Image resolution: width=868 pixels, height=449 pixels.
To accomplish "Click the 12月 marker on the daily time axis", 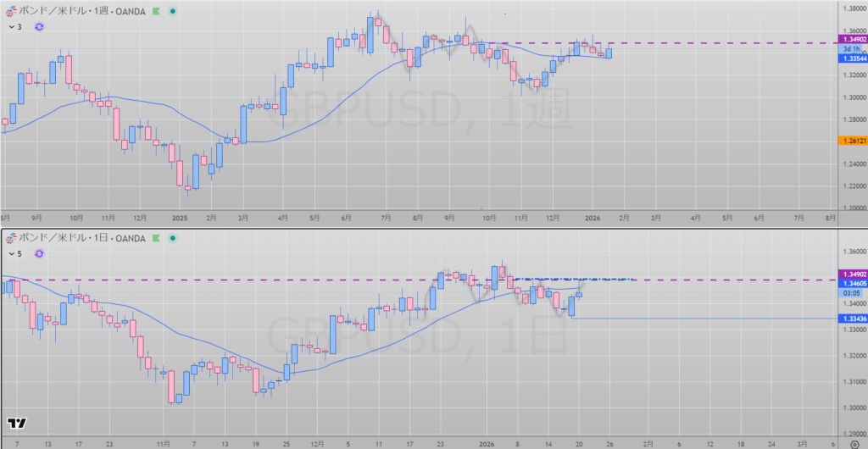I will pos(316,443).
